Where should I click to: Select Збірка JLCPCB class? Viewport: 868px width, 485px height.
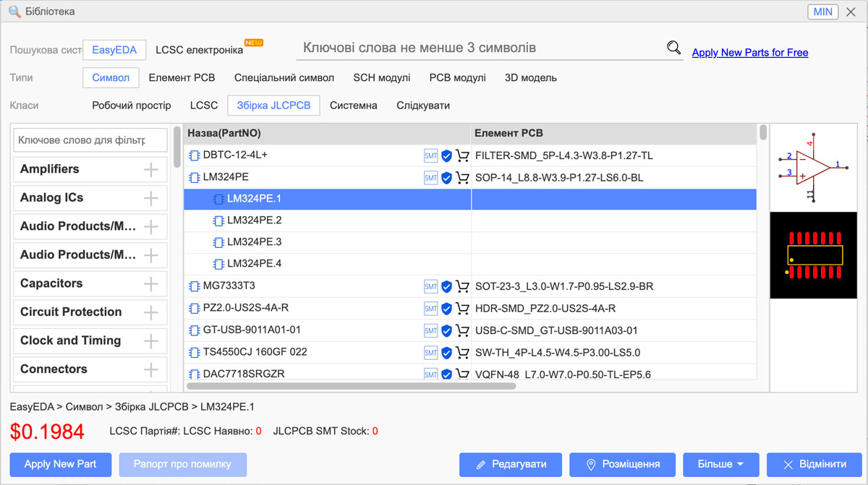(274, 106)
